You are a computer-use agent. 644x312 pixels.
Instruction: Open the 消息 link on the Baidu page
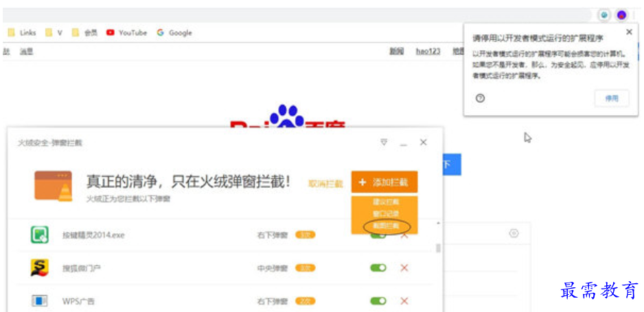click(26, 51)
